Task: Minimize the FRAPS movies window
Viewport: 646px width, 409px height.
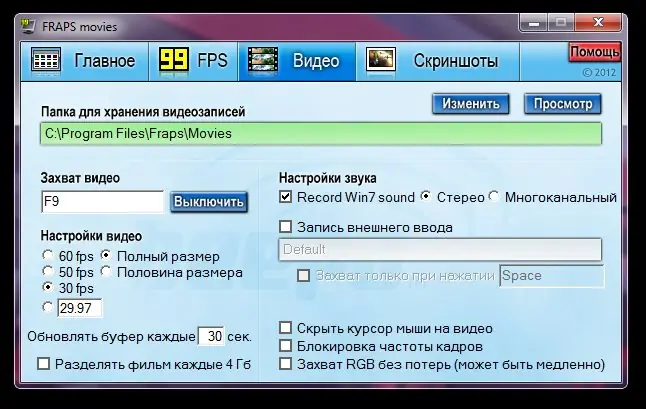Action: tap(534, 23)
